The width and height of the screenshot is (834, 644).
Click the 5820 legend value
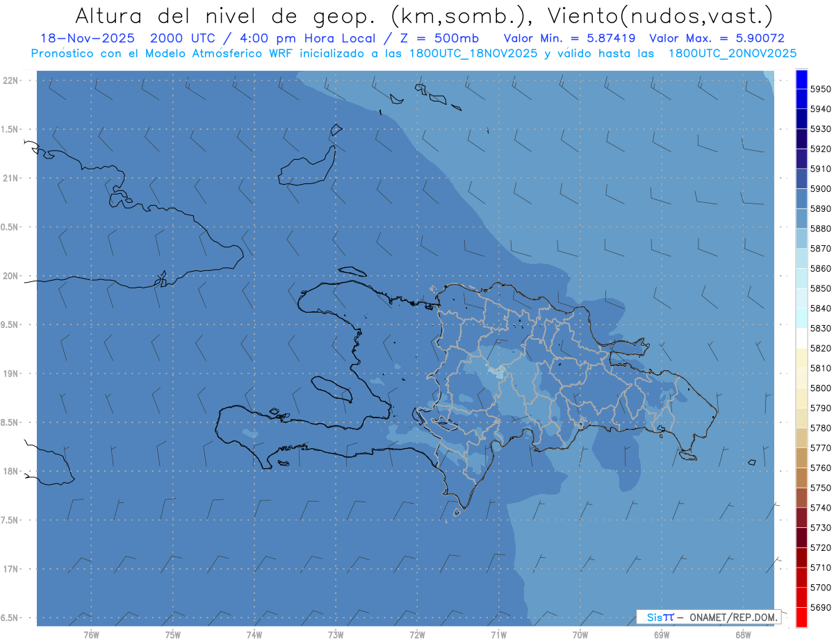[820, 348]
